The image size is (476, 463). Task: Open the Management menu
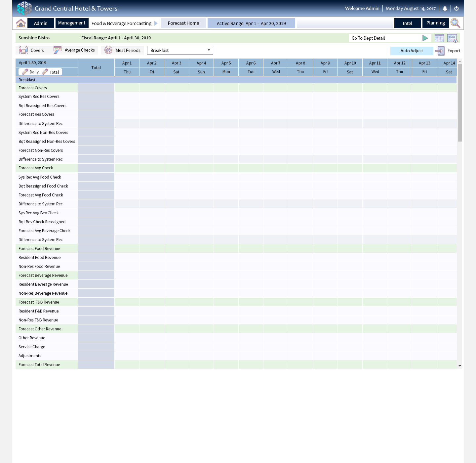(x=72, y=23)
